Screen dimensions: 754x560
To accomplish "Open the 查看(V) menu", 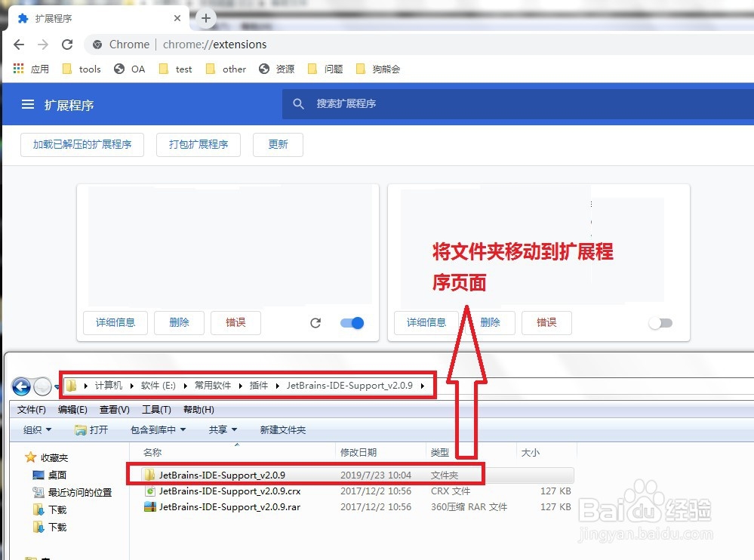I will click(115, 410).
